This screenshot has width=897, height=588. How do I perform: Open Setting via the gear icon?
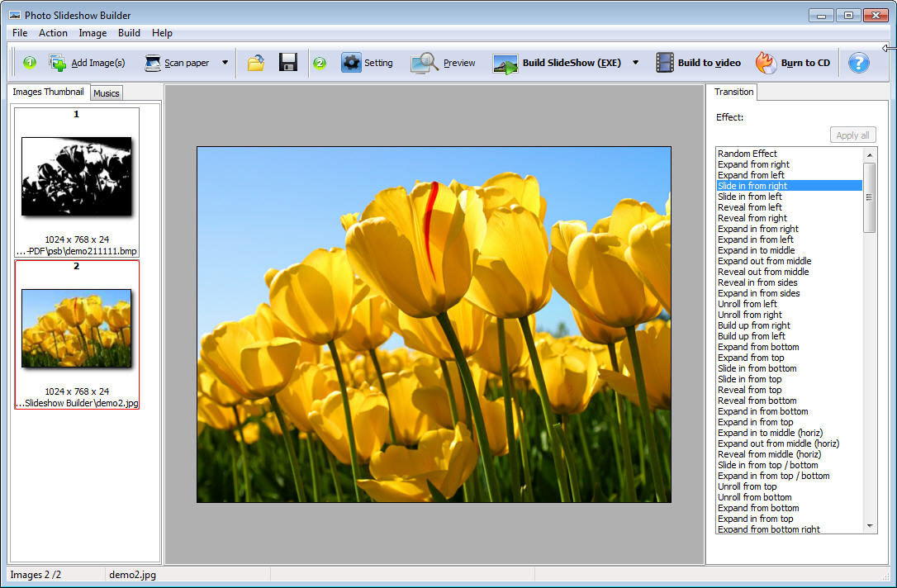(352, 63)
